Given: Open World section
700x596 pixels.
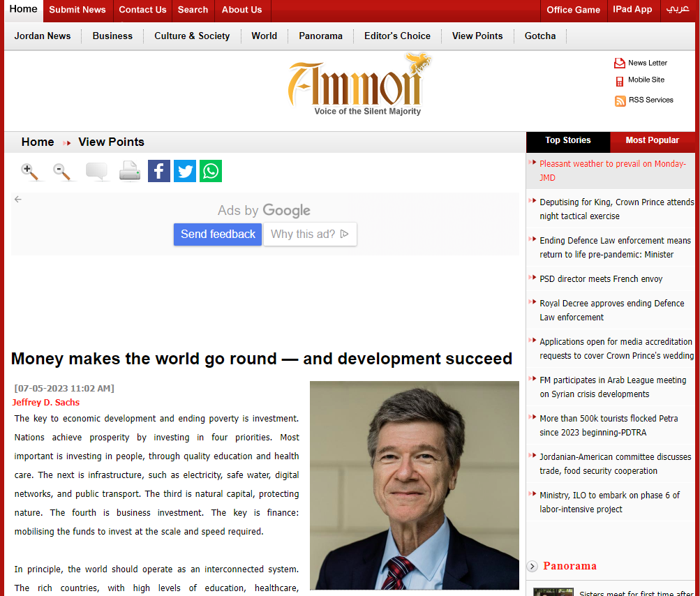Looking at the screenshot, I should coord(265,36).
